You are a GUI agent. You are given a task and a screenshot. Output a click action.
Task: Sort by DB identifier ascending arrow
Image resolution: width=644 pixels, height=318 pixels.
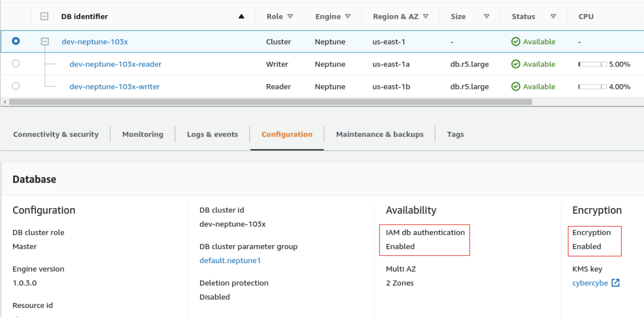pos(241,16)
